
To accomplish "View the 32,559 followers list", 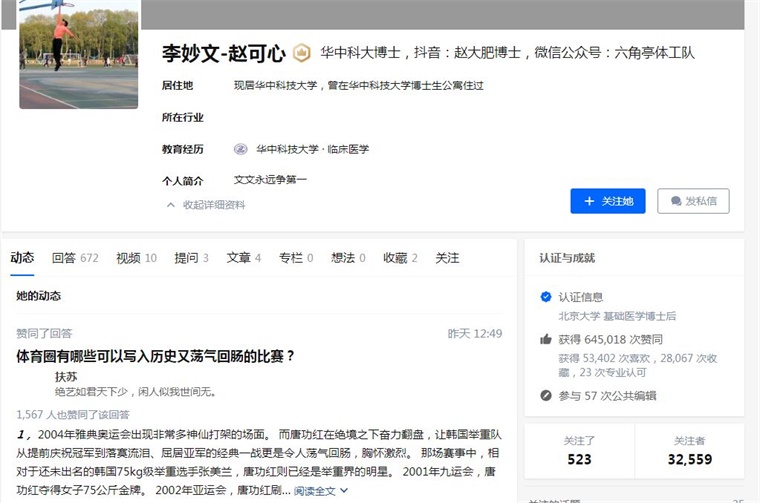I will coord(689,451).
